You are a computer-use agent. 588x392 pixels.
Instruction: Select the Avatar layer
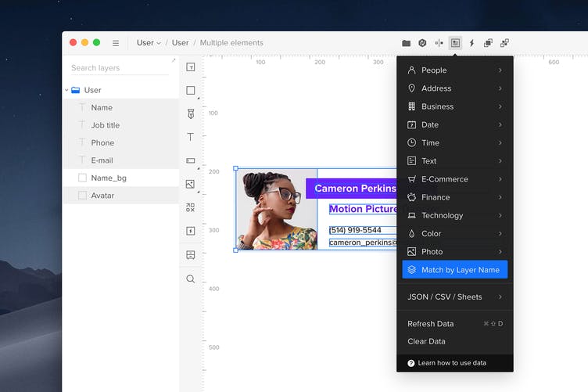pos(120,196)
